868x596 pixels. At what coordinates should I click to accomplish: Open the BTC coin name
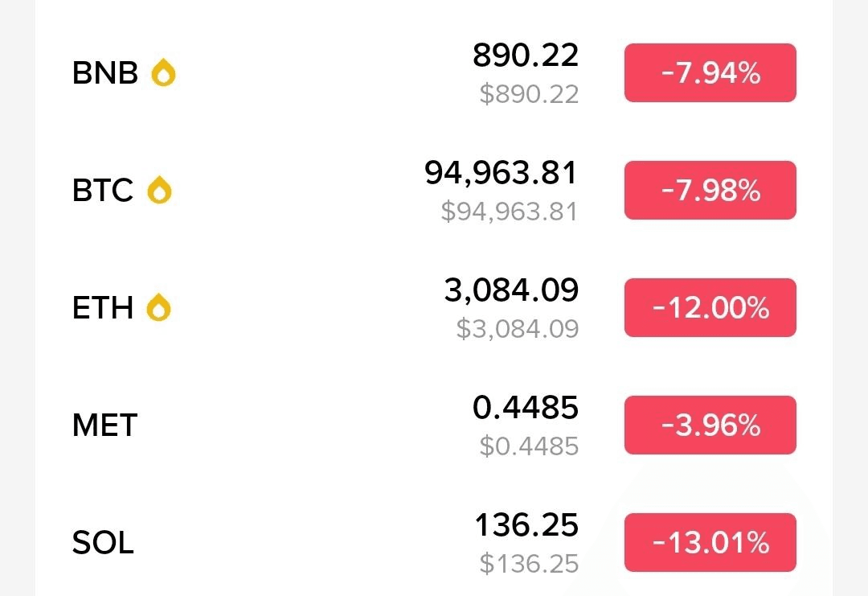[103, 191]
